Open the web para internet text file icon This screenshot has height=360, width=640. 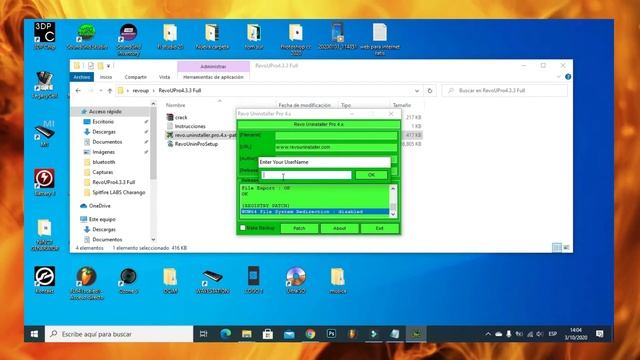tap(380, 39)
